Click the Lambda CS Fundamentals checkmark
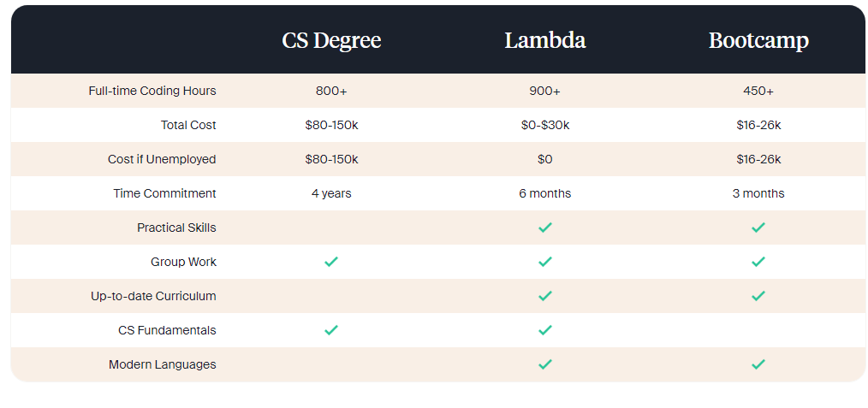868x408 pixels. click(544, 330)
